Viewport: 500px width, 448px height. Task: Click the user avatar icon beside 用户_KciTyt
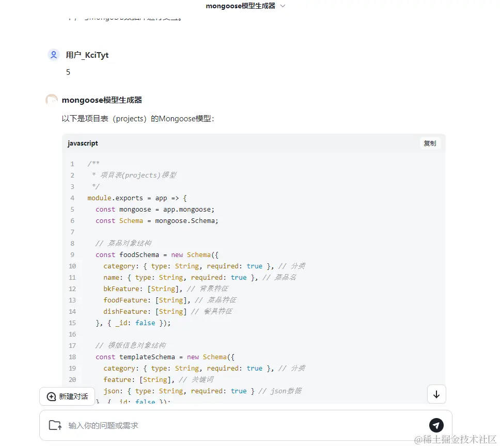[54, 55]
